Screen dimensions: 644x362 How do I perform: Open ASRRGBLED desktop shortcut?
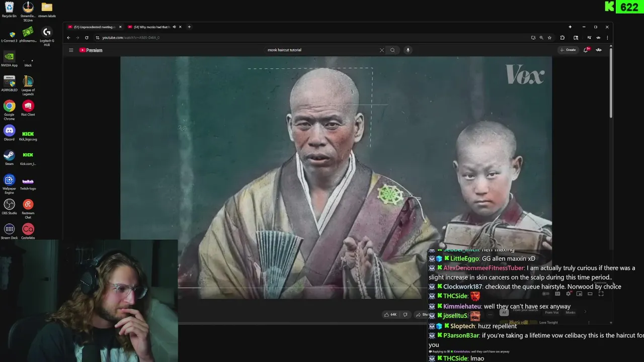pos(9,83)
